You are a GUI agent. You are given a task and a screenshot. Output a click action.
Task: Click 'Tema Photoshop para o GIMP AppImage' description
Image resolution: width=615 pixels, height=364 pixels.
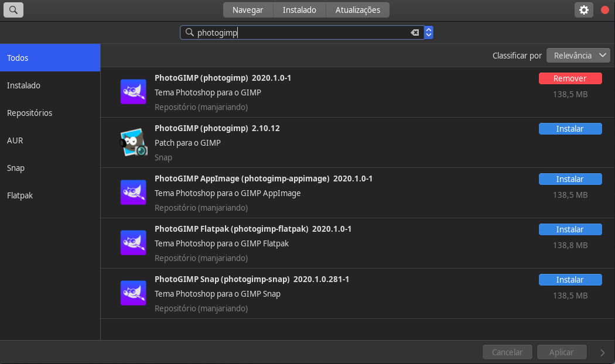point(227,193)
